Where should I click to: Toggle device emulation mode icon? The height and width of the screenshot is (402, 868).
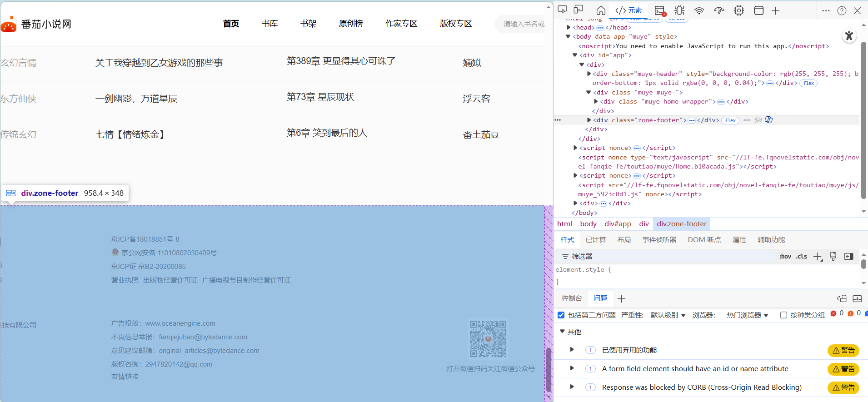[579, 10]
